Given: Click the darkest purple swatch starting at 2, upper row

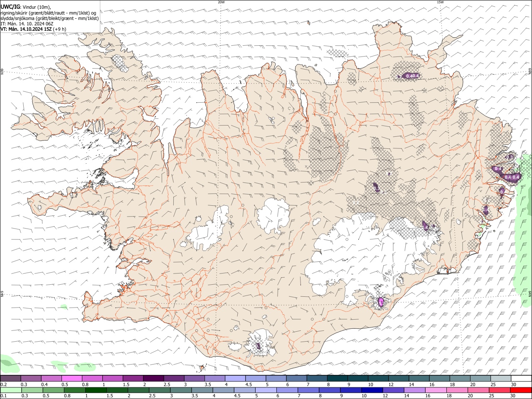Looking at the screenshot, I should [153, 378].
